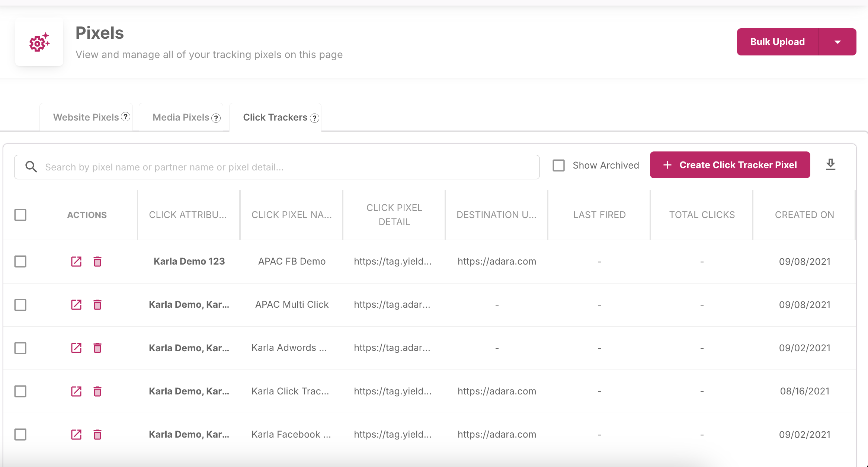The image size is (868, 467).
Task: Click the Click Pixel Detail header
Action: (394, 215)
